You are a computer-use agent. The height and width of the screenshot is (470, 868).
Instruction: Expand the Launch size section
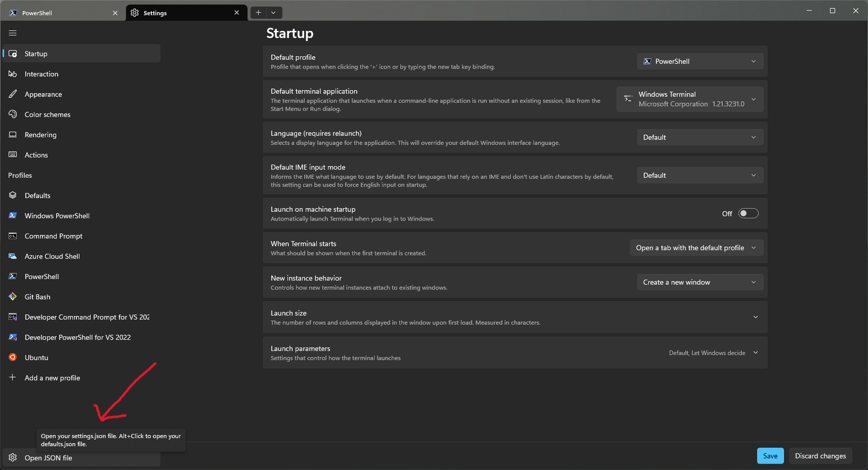coord(756,317)
